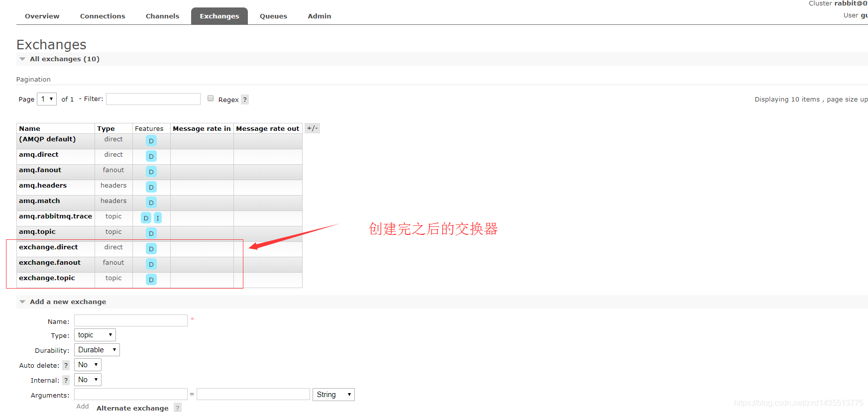Open the exchange Type dropdown
Image resolution: width=868 pixels, height=412 pixels.
pos(95,335)
